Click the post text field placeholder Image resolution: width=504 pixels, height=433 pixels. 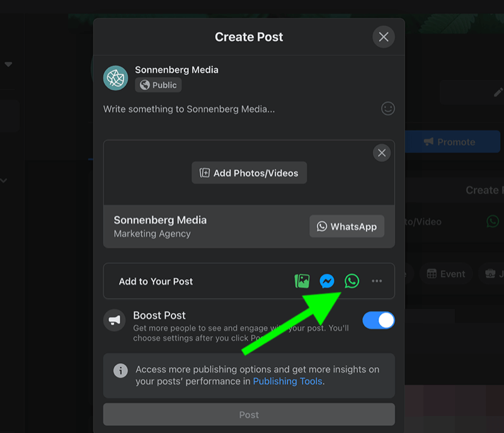[189, 110]
